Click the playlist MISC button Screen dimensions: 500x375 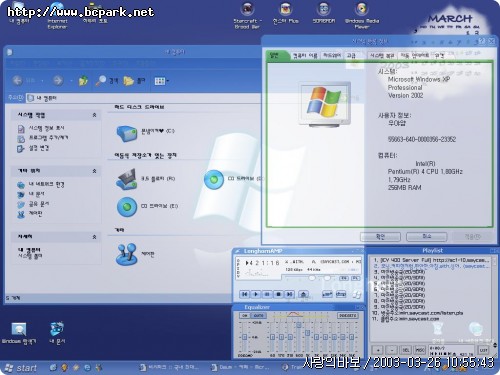(x=420, y=350)
